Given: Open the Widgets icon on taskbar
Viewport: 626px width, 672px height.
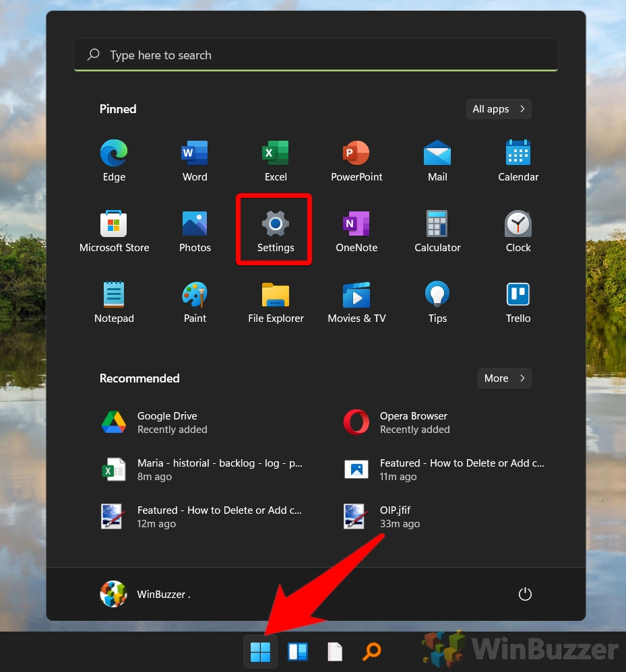Looking at the screenshot, I should pos(298,651).
